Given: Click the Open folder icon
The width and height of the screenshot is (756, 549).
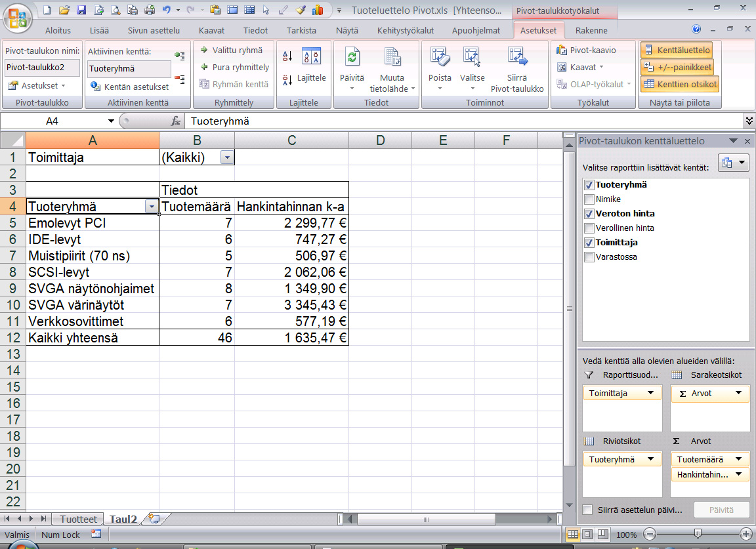Looking at the screenshot, I should pos(64,10).
